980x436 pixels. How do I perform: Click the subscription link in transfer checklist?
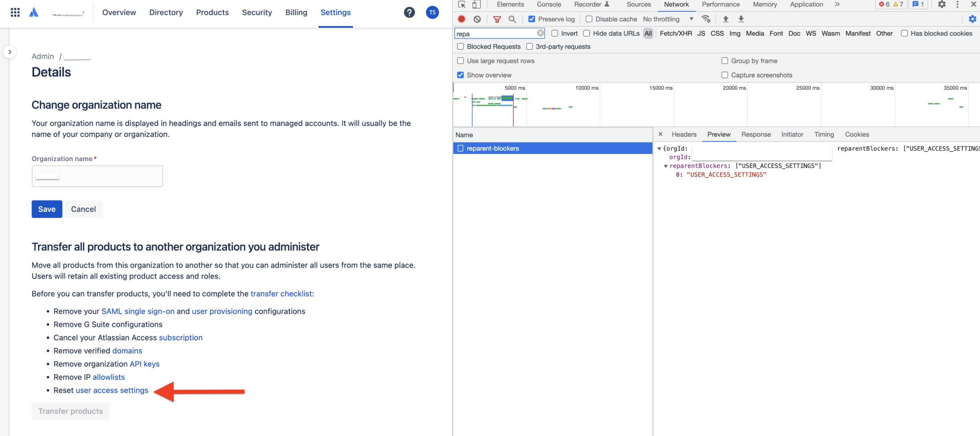[180, 337]
